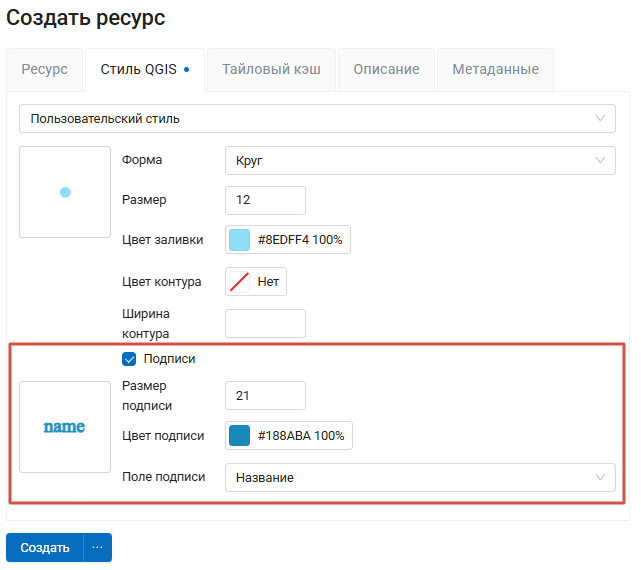This screenshot has height=570, width=641.
Task: Open the Форма dropdown showing Круг
Action: tap(420, 160)
